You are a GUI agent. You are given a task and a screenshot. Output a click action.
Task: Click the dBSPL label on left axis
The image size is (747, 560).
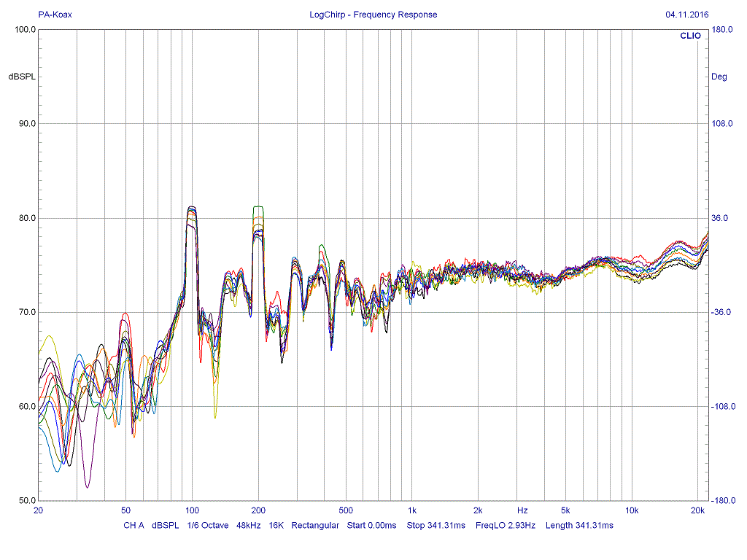tap(22, 77)
